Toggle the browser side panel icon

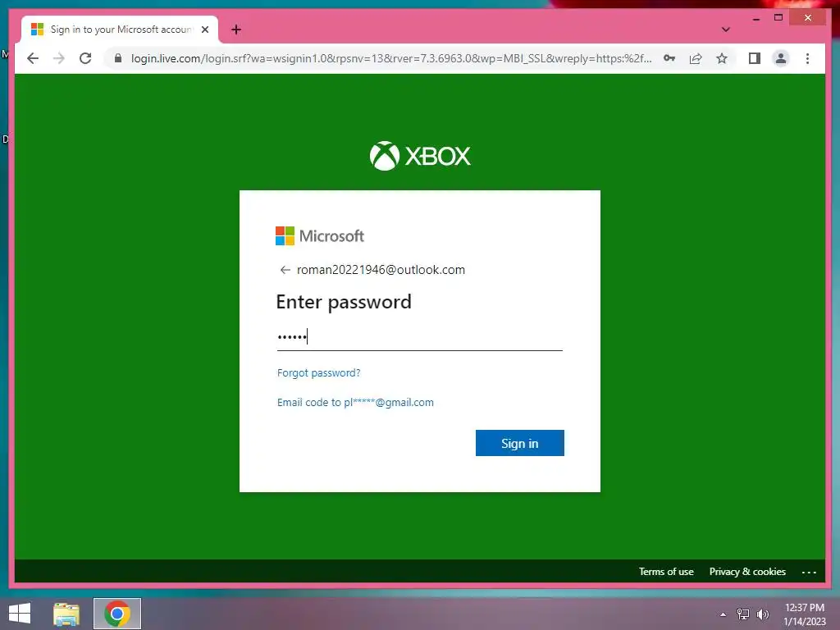[x=755, y=58]
